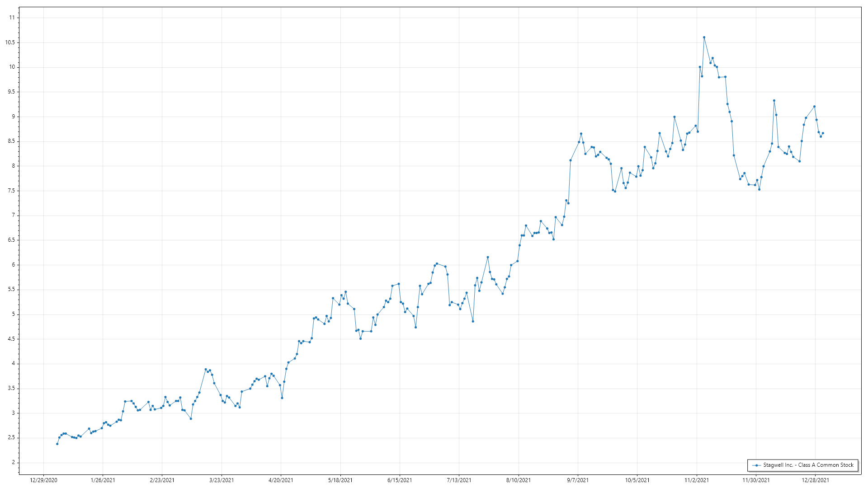This screenshot has width=868, height=488.
Task: Click the 4/20/2021 x-axis date label
Action: (x=281, y=480)
